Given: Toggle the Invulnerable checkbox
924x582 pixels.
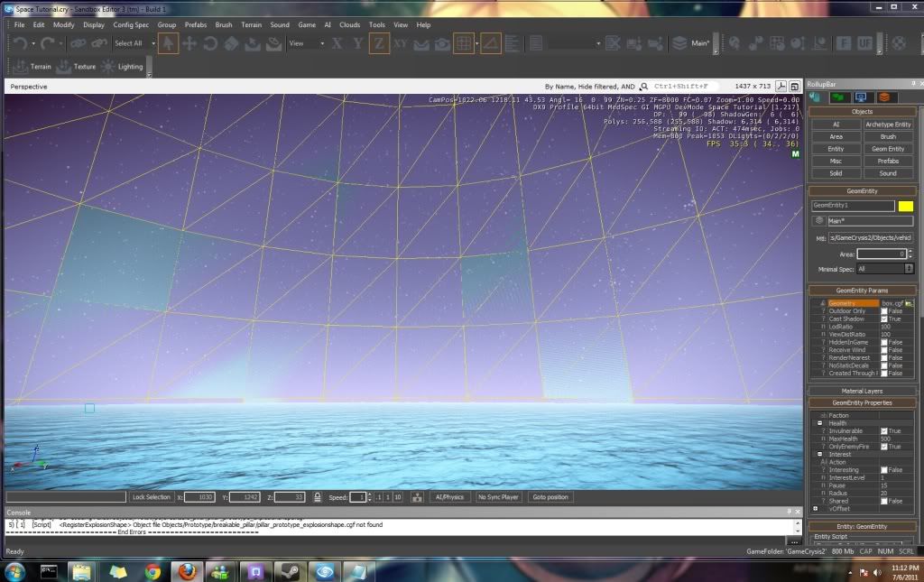Looking at the screenshot, I should coord(884,431).
